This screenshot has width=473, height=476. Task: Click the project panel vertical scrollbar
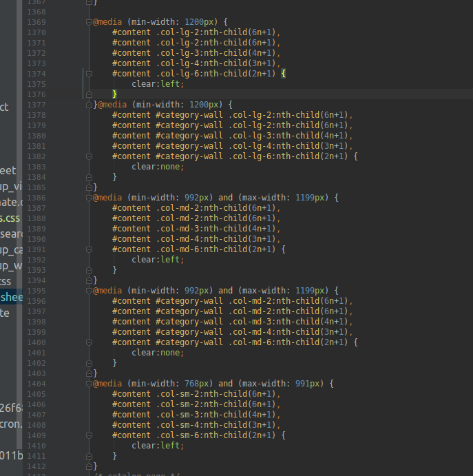[19, 225]
